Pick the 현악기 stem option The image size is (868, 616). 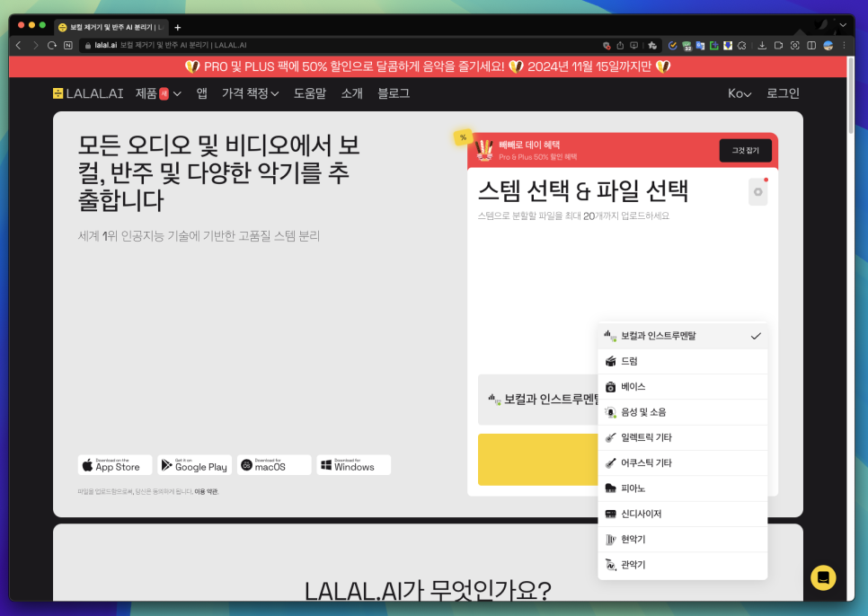pyautogui.click(x=683, y=539)
